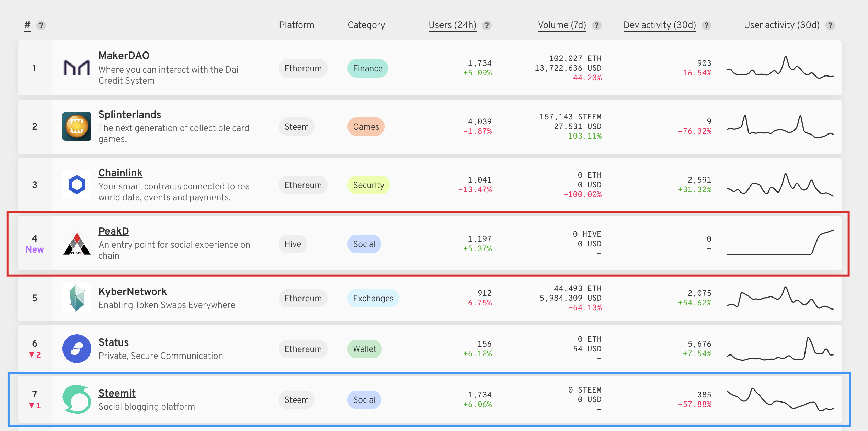Click the Category column header
The width and height of the screenshot is (868, 431).
[366, 25]
